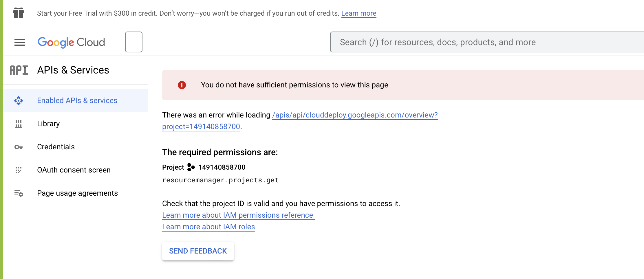
Task: Click the API logo icon beside APIs & Services
Action: [19, 70]
